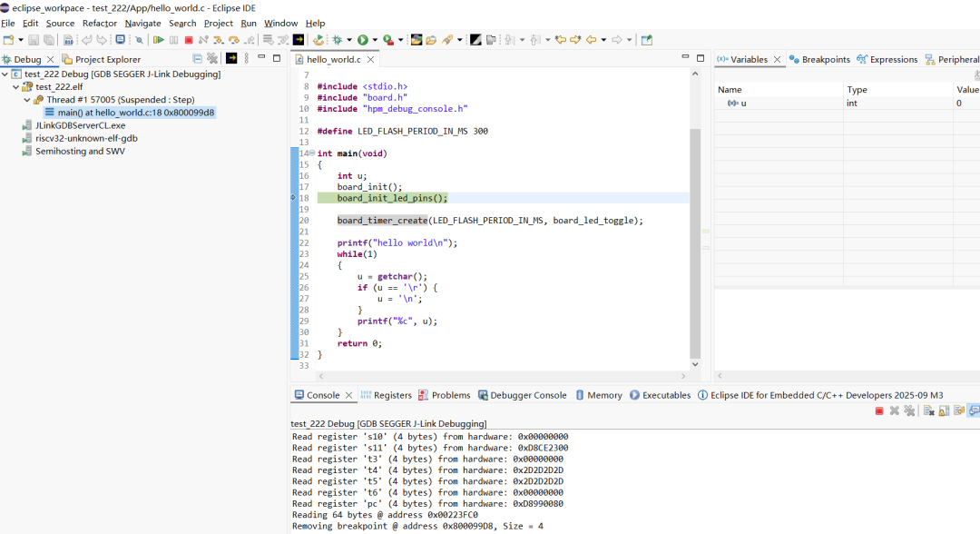The height and width of the screenshot is (534, 980).
Task: Switch to the Debugger Console tab
Action: [523, 395]
